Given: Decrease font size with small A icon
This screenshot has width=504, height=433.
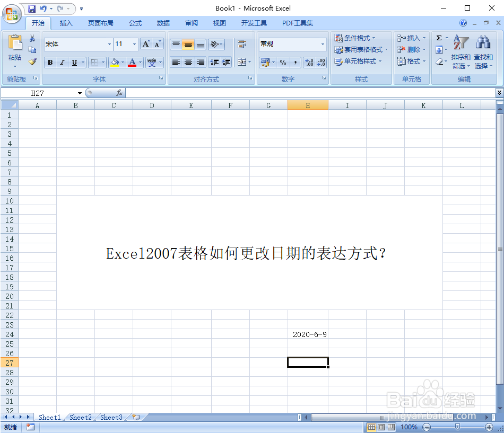Looking at the screenshot, I should 158,44.
